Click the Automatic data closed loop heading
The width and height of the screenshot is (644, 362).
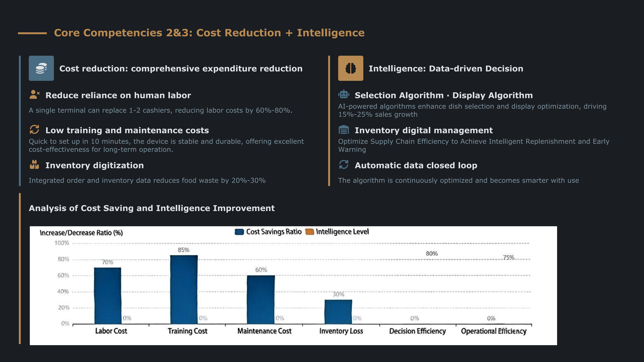[416, 165]
